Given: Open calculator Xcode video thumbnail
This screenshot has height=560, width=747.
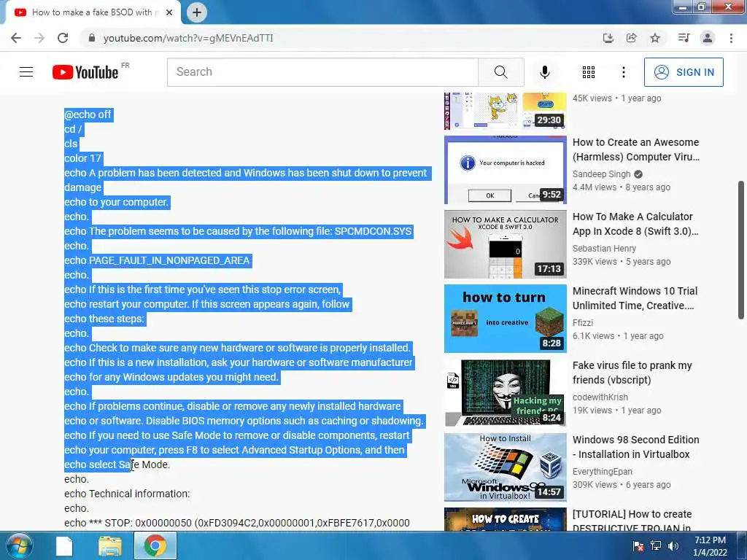Looking at the screenshot, I should click(506, 244).
